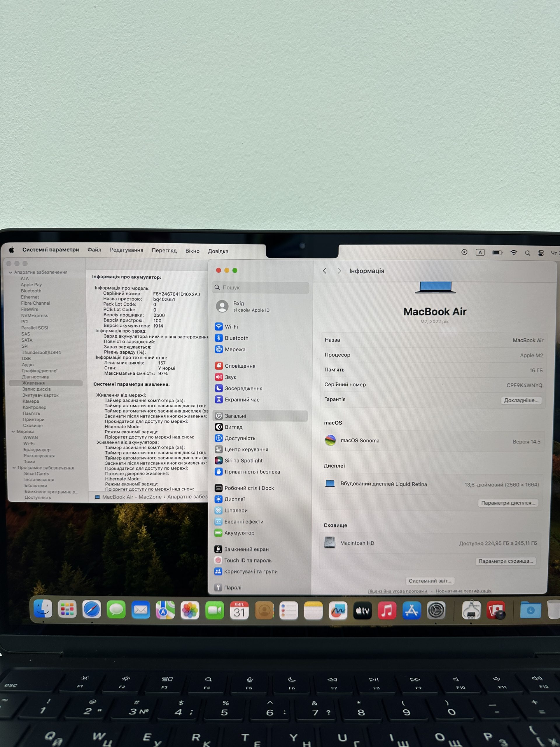Go back in Інформація pane
This screenshot has height=747, width=560.
tap(325, 271)
